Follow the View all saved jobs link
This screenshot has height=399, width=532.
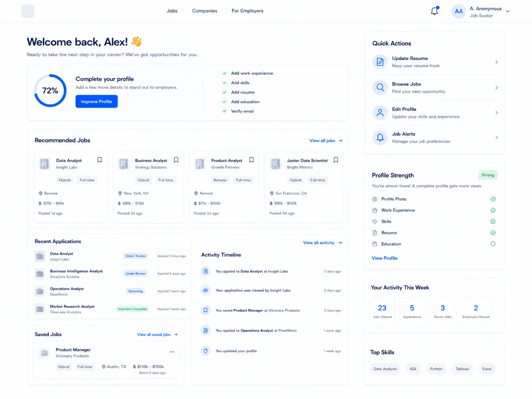[x=157, y=335]
